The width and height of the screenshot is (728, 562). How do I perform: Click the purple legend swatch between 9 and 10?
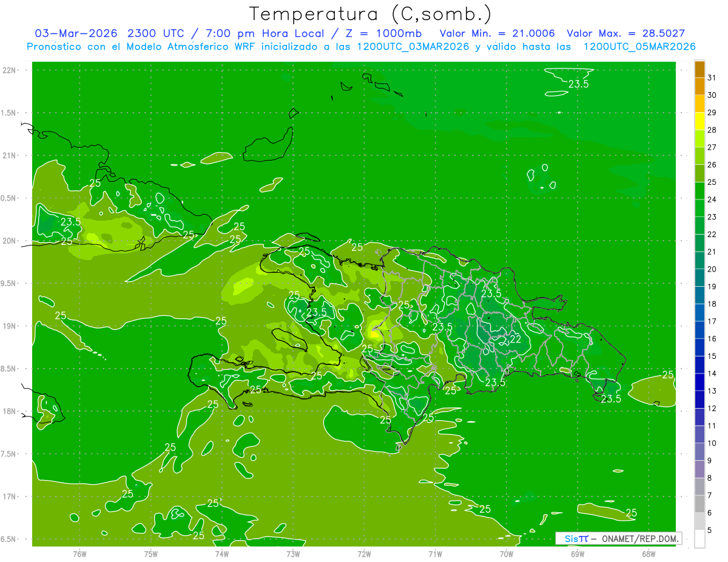tap(700, 452)
